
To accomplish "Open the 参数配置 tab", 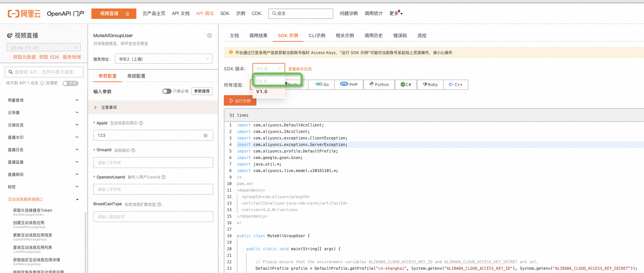I will (x=108, y=76).
